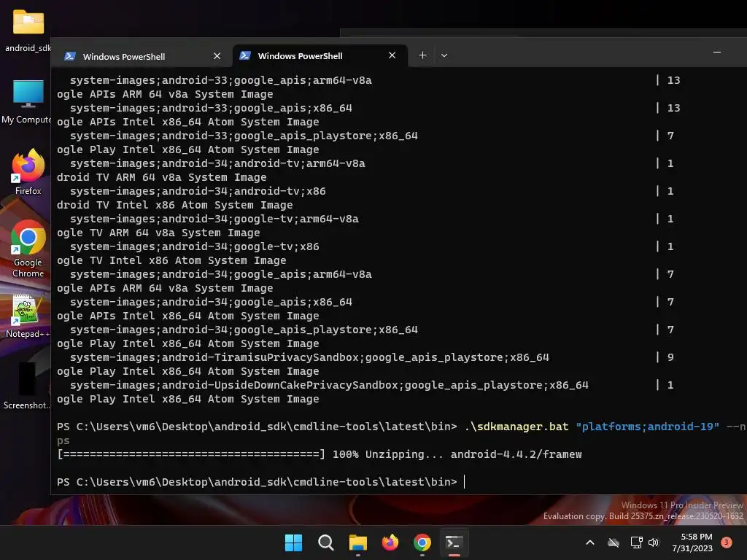747x560 pixels.
Task: Launch Firefox from the desktop shortcut
Action: [28, 171]
